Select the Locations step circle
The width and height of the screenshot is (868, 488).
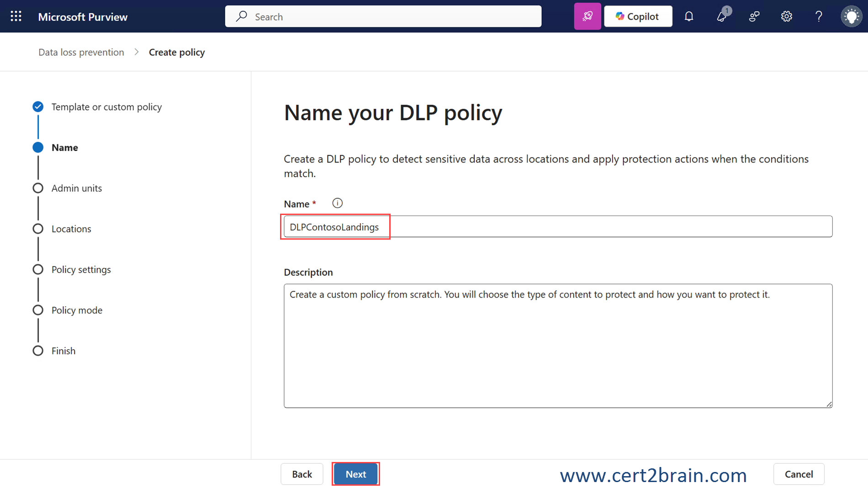(38, 229)
